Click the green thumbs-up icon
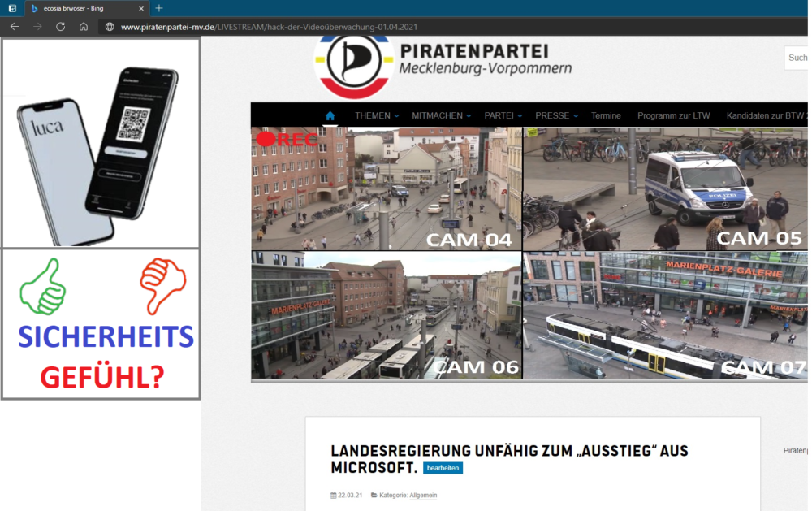The height and width of the screenshot is (511, 812). click(43, 286)
